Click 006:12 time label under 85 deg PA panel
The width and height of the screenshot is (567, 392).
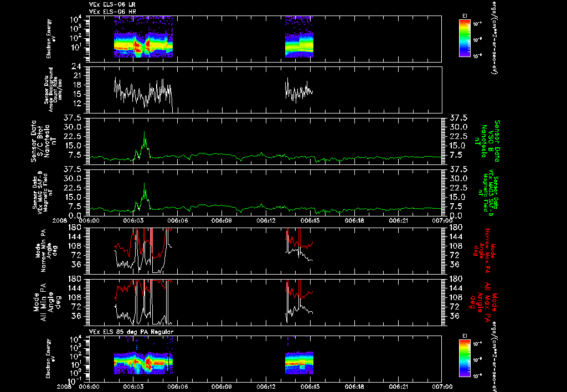266,386
